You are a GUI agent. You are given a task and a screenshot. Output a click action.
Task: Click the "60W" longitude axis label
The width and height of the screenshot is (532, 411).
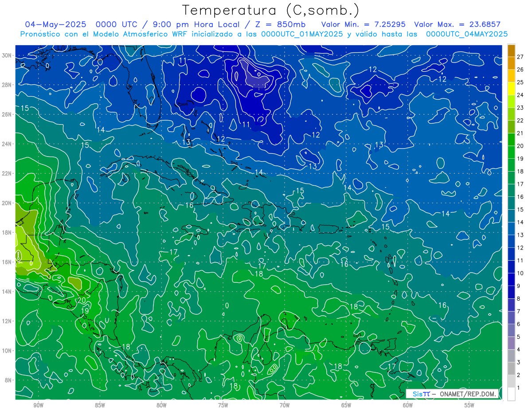point(408,405)
